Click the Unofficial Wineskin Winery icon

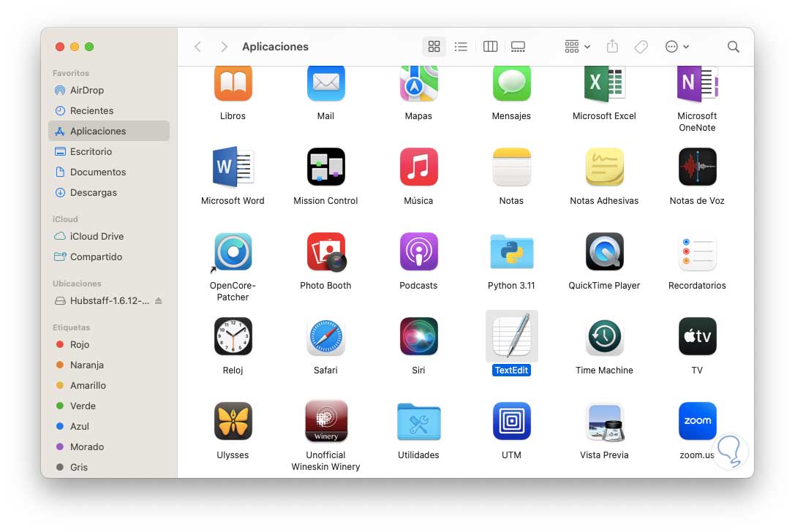(x=325, y=421)
